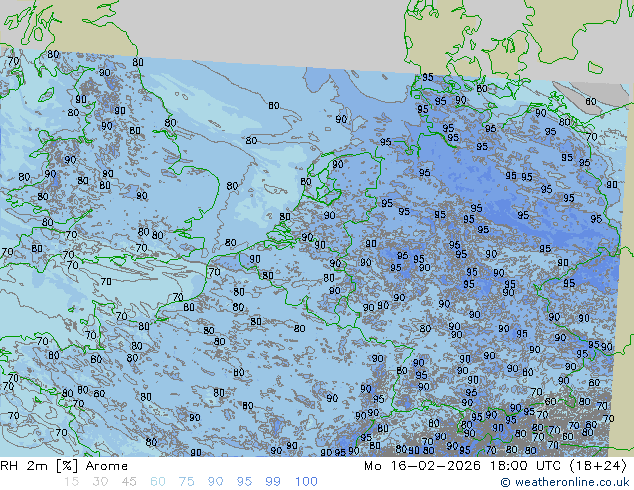Open the weatheronline.co.uk copyright credit
Viewport: 634px width, 490px height.
coord(565,482)
